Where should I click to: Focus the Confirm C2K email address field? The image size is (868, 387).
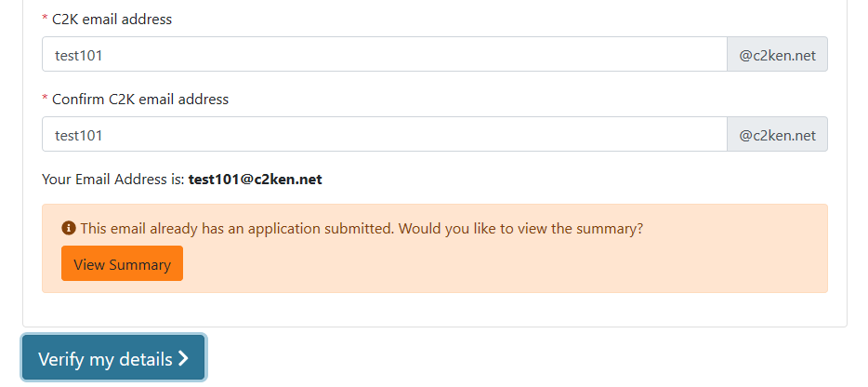tap(385, 134)
